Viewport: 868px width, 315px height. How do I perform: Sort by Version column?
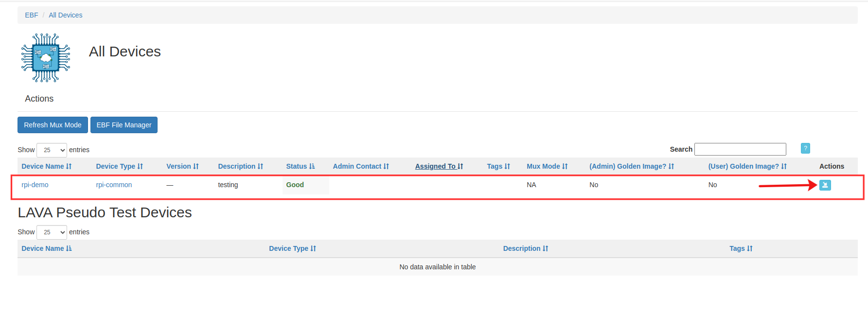point(182,166)
